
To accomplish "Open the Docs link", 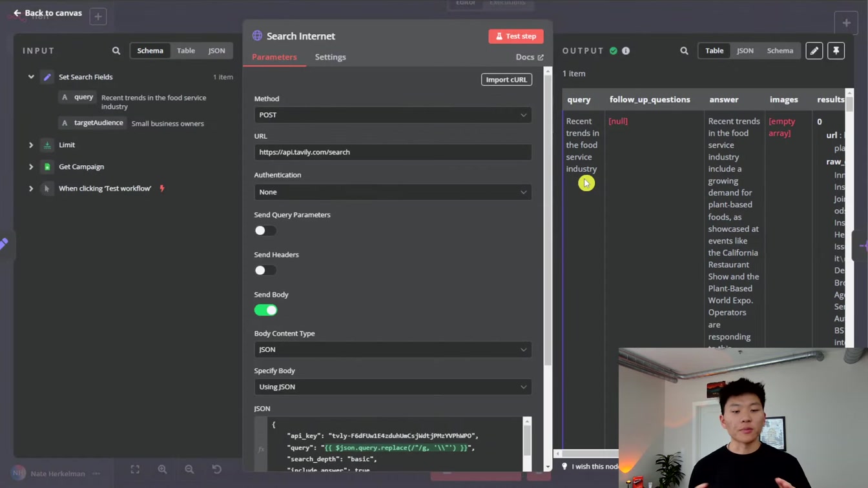I will tap(530, 57).
